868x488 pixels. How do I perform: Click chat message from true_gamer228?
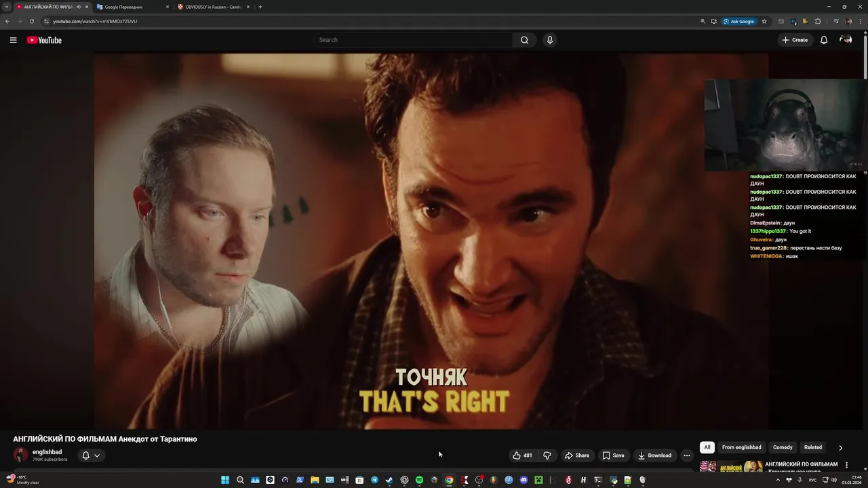pyautogui.click(x=795, y=248)
